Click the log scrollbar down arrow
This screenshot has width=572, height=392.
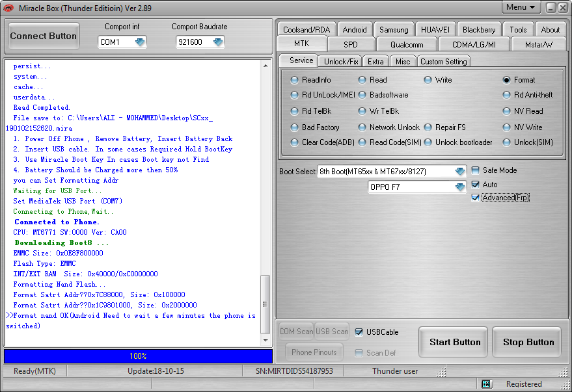pos(266,340)
